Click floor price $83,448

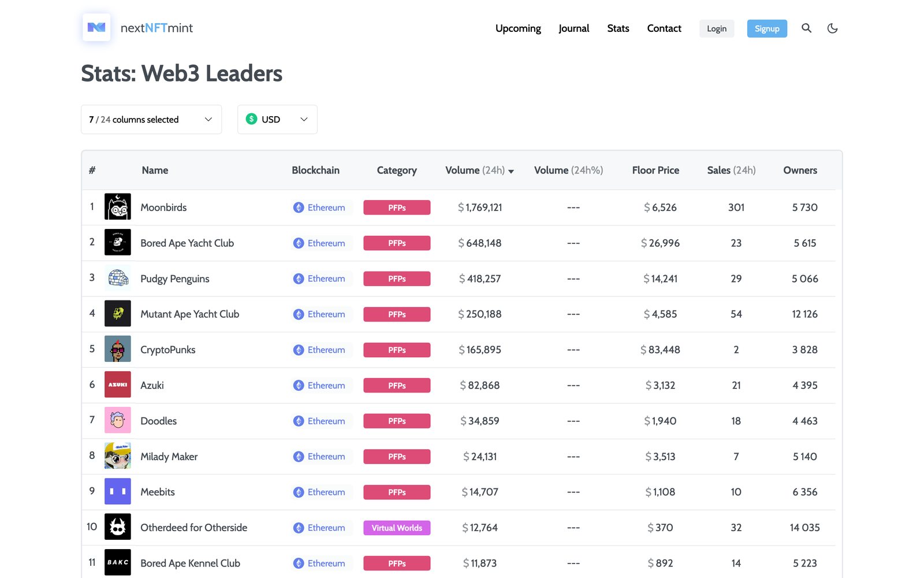click(x=660, y=350)
